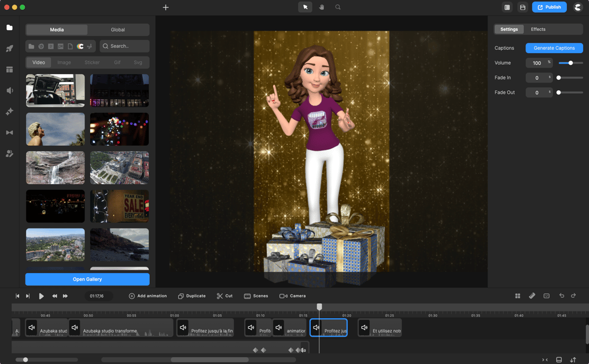Open the rocket icon panel in sidebar
Screen dimensions: 589x364
click(x=9, y=49)
